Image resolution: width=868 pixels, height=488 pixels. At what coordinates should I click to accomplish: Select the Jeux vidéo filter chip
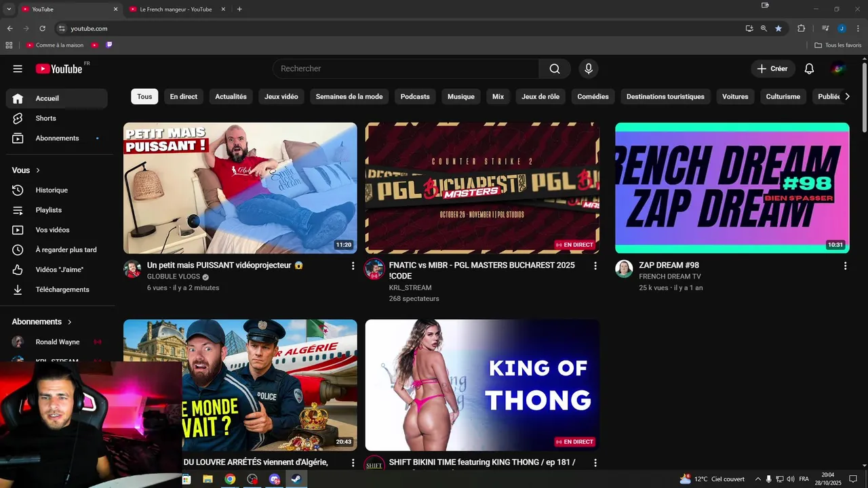281,96
